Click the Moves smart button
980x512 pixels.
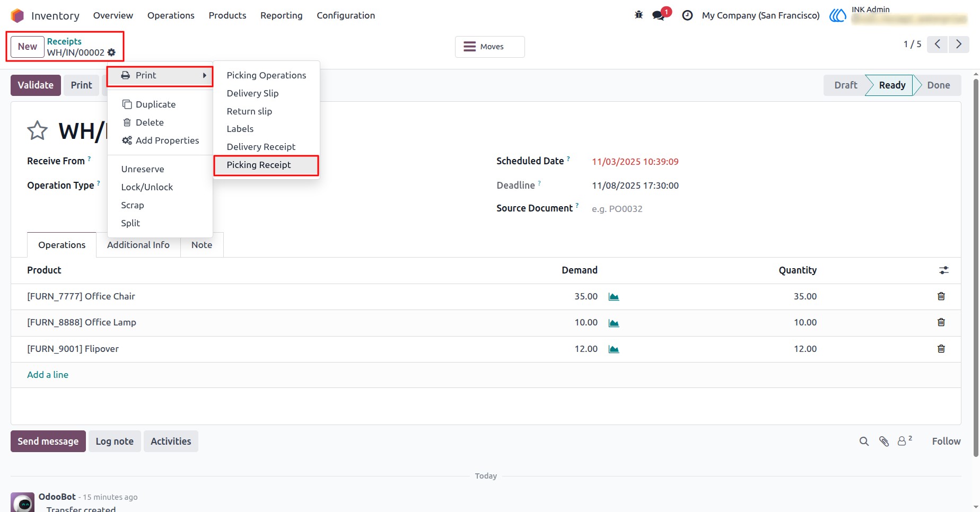pos(490,47)
